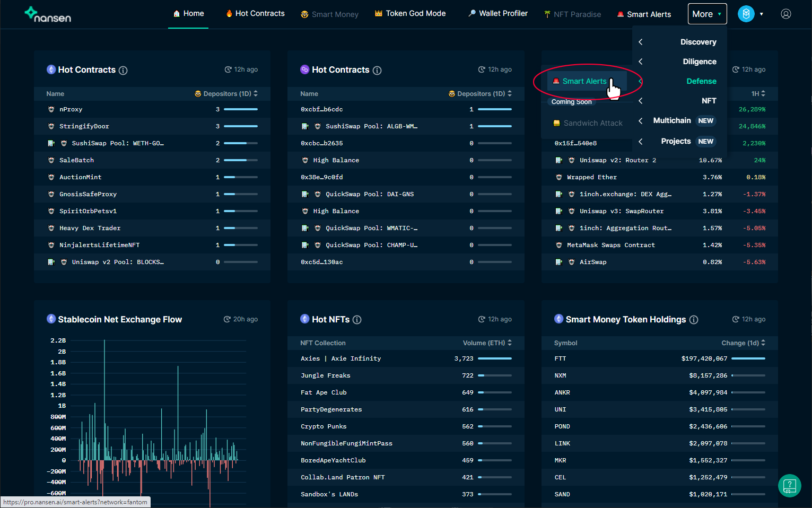812x508 pixels.
Task: Show info for Ethereum Hot Contracts card
Action: [123, 70]
